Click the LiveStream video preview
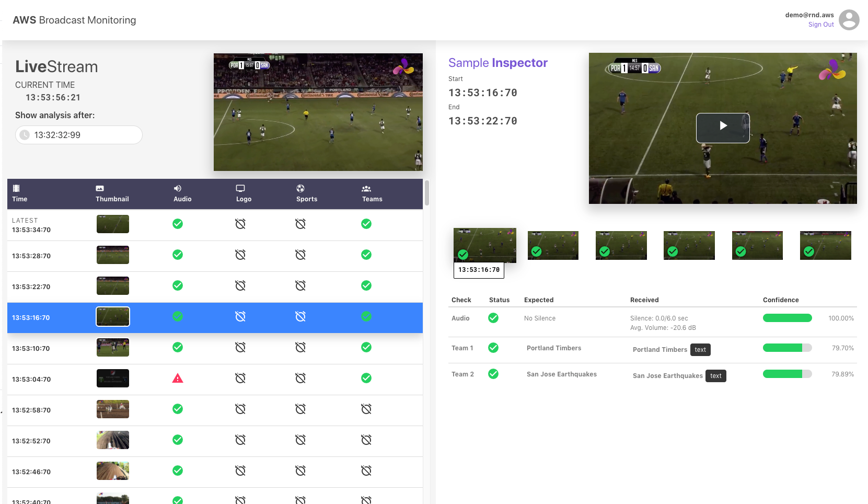868x504 pixels. pyautogui.click(x=318, y=112)
